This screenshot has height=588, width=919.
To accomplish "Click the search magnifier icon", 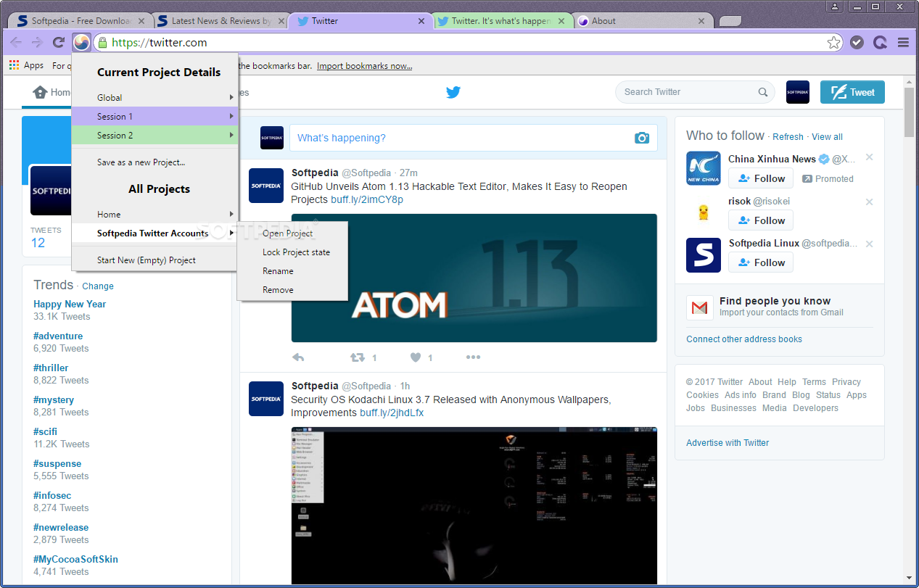I will tap(763, 92).
